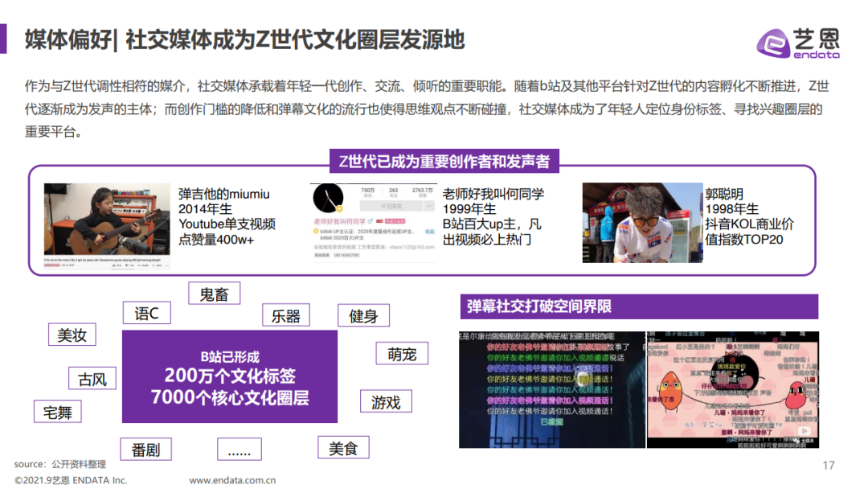Select the 萌宠 tag box
Screen dimensions: 868x489
point(402,353)
